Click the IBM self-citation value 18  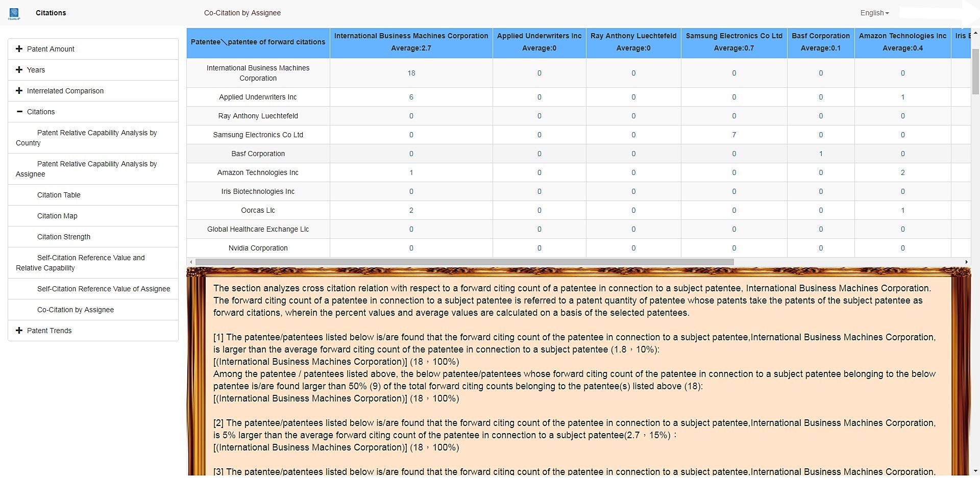[411, 73]
